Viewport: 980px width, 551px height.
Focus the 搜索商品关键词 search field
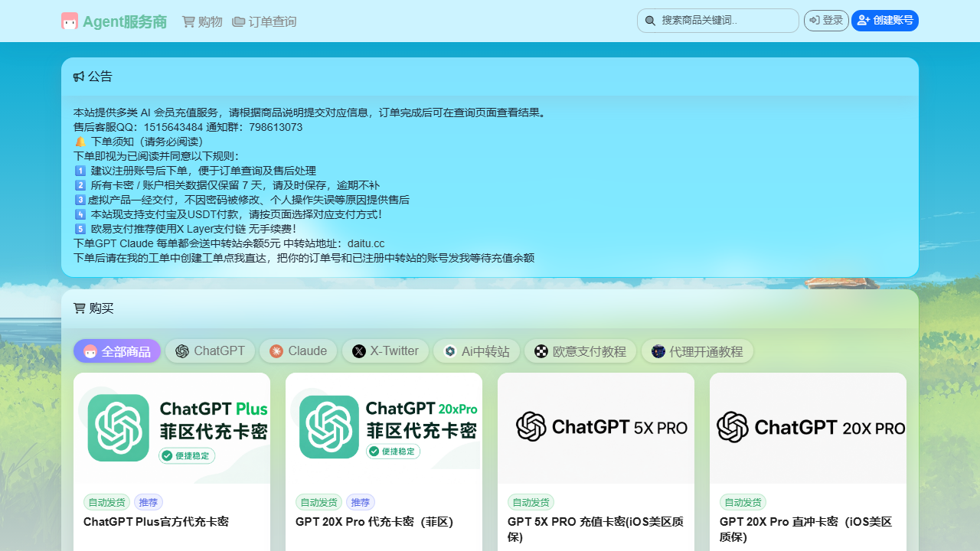718,21
